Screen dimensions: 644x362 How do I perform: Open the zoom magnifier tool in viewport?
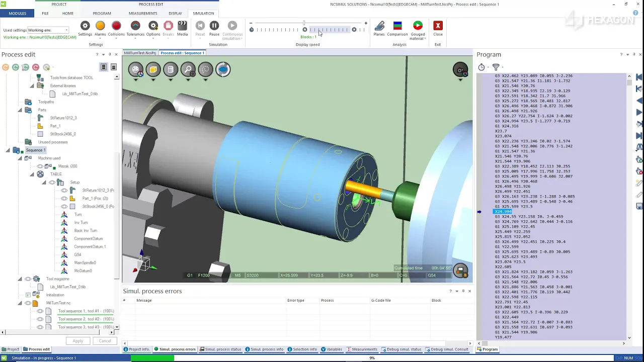tap(188, 69)
